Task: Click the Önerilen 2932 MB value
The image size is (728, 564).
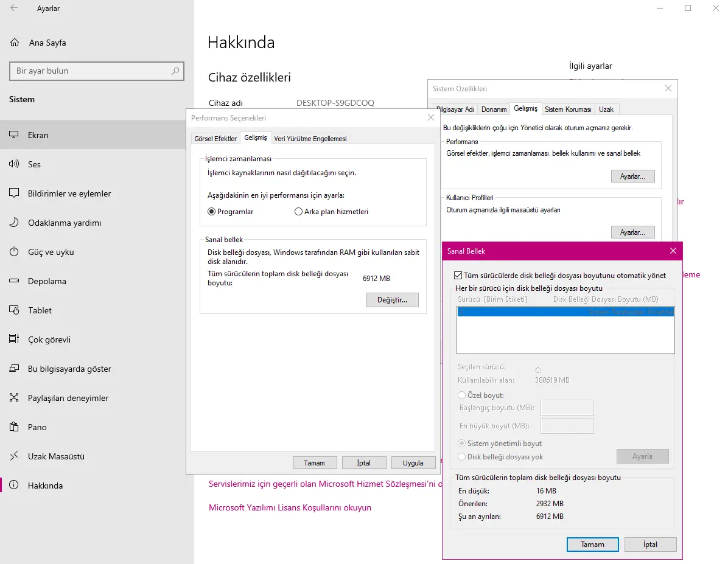Action: pyautogui.click(x=550, y=504)
